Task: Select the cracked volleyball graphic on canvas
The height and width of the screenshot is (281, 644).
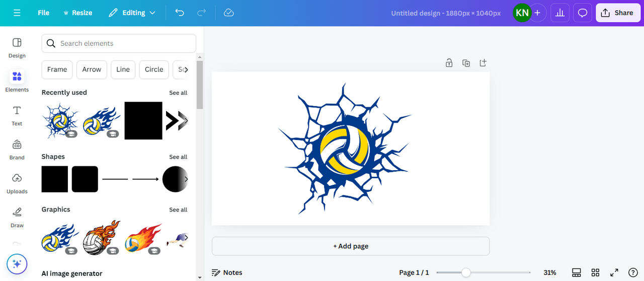Action: (x=345, y=149)
